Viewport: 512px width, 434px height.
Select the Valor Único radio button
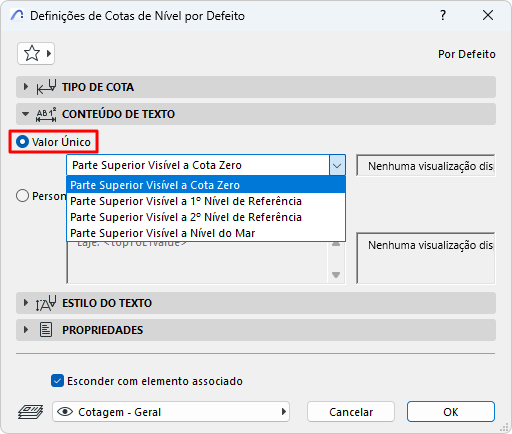point(22,142)
